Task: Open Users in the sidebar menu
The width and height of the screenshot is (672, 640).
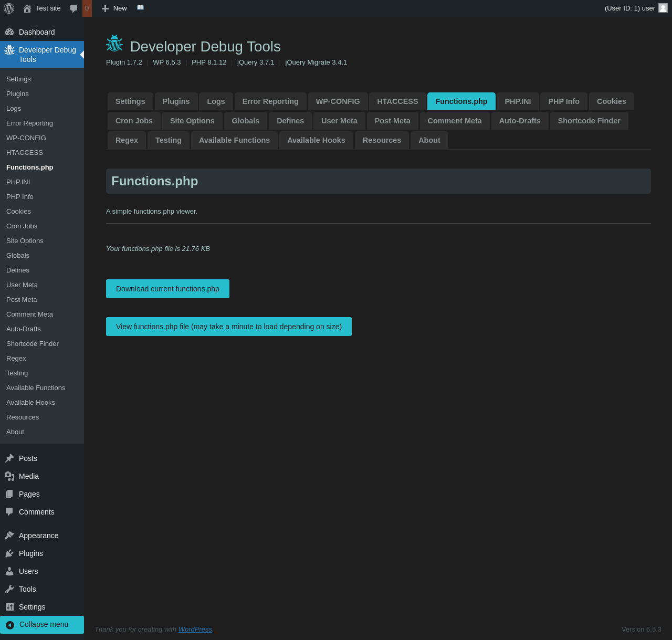Action: (28, 571)
